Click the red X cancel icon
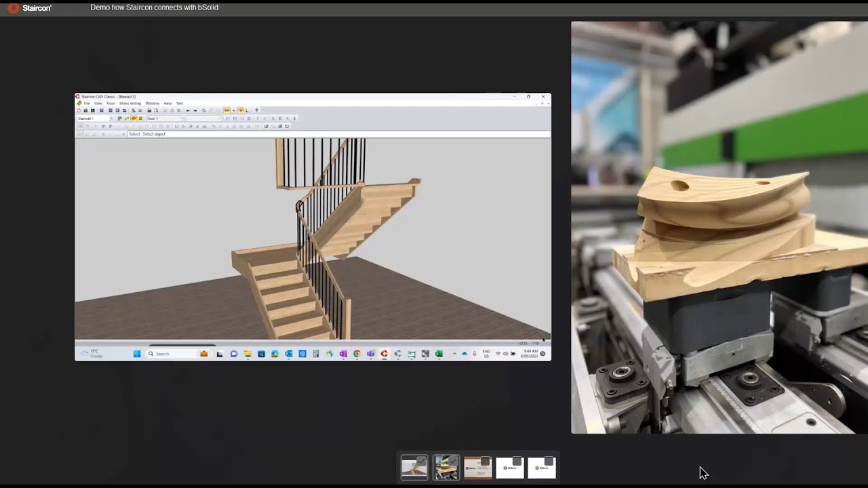This screenshot has width=868, height=488. click(103, 134)
